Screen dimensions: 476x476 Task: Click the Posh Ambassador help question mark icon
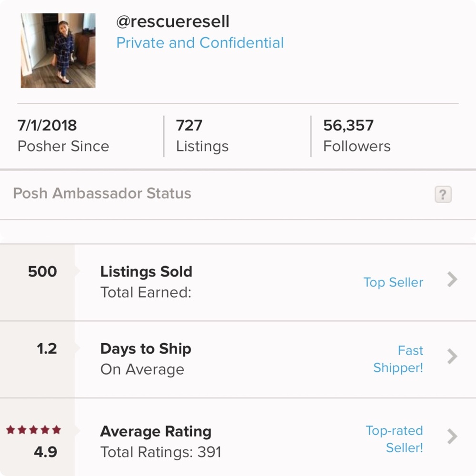pos(443,194)
